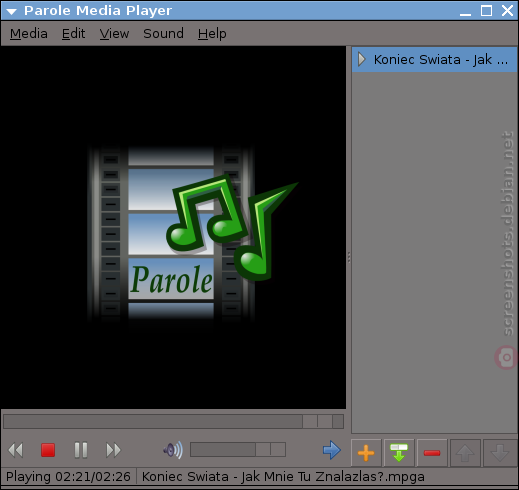Image resolution: width=519 pixels, height=490 pixels.
Task: Stop playback with the red square button
Action: [48, 450]
